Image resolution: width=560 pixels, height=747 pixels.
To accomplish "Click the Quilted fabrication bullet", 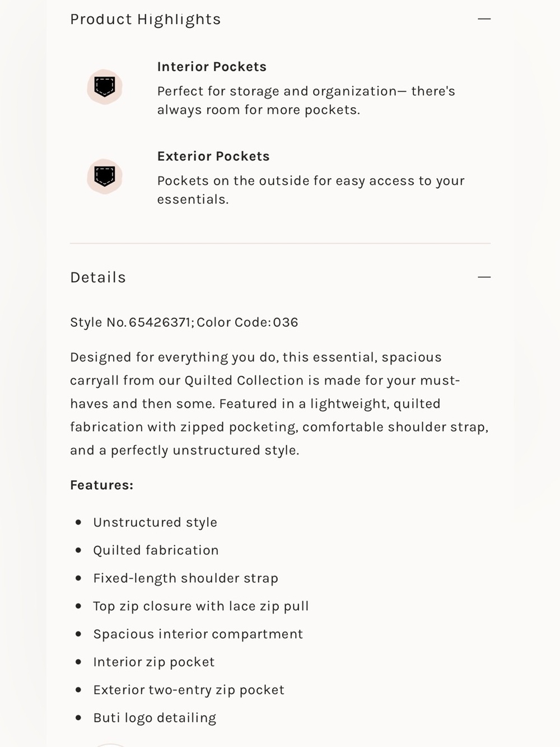I will (156, 550).
